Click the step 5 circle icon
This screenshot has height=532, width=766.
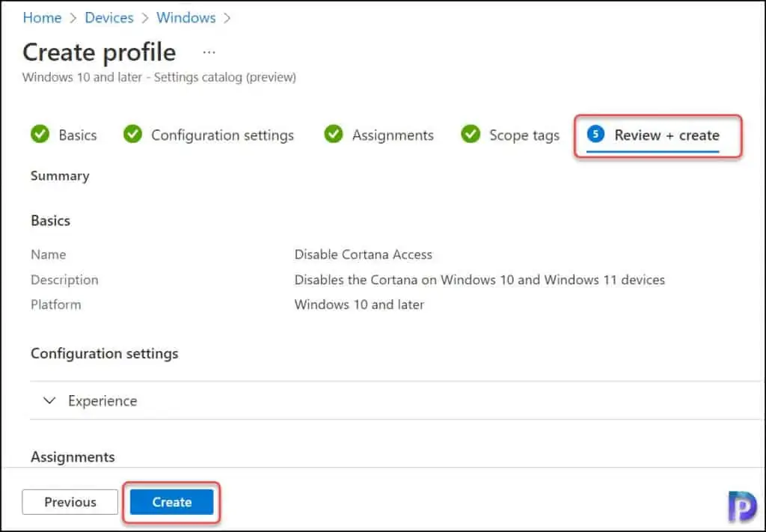coord(595,134)
